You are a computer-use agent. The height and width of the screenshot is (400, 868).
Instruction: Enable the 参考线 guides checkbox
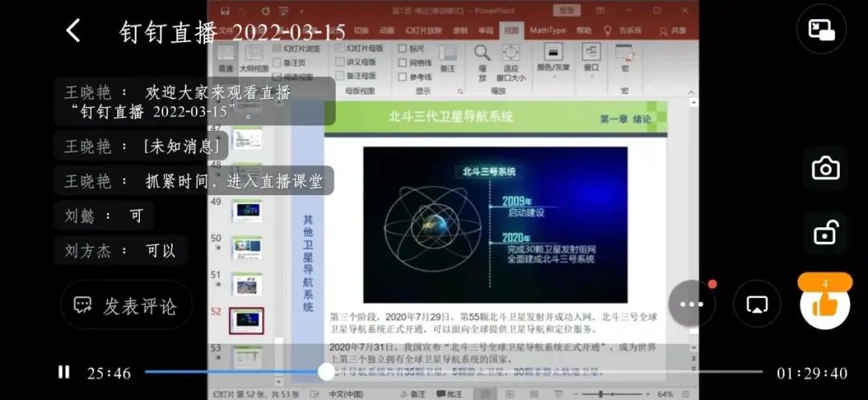(403, 77)
